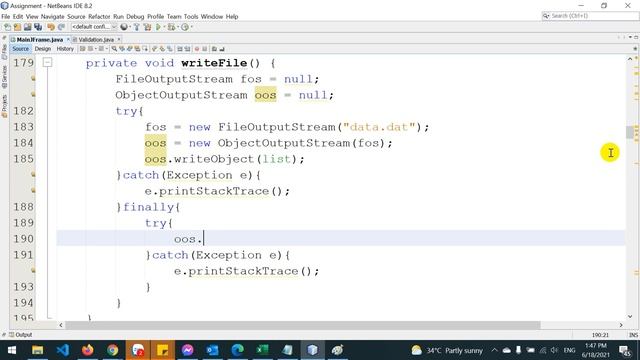Select the Design view button

click(43, 49)
